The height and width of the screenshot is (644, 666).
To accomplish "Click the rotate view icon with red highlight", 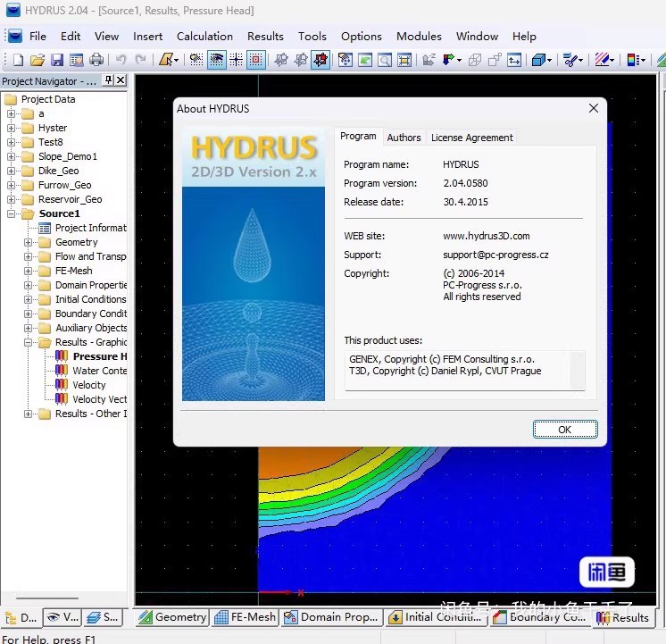I will coord(321,60).
